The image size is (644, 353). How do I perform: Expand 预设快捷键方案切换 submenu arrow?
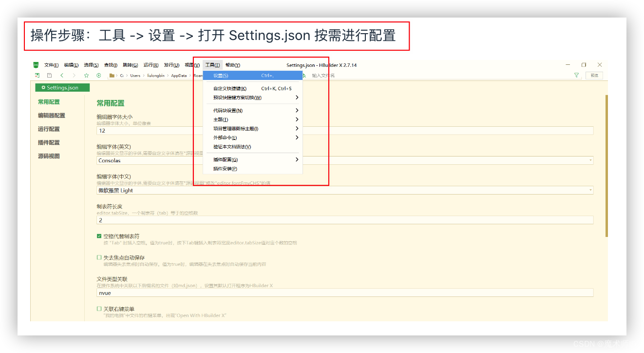pos(297,98)
